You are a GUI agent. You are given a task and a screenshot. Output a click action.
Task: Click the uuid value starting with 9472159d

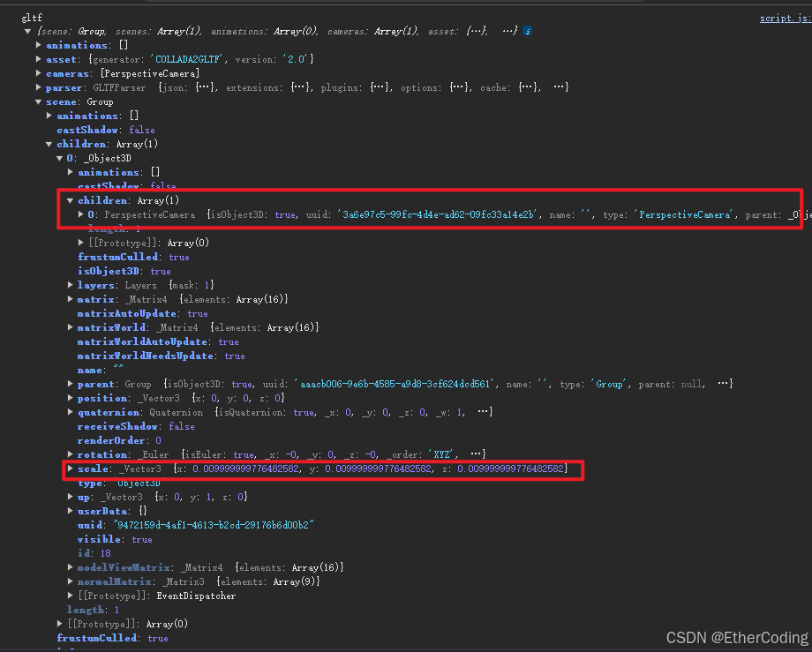coord(214,525)
